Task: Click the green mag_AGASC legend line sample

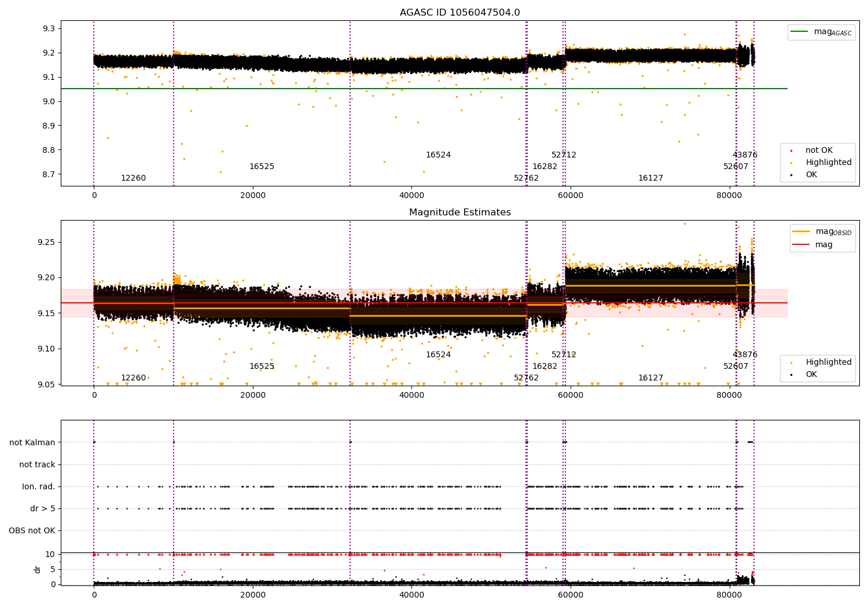Action: pos(800,32)
